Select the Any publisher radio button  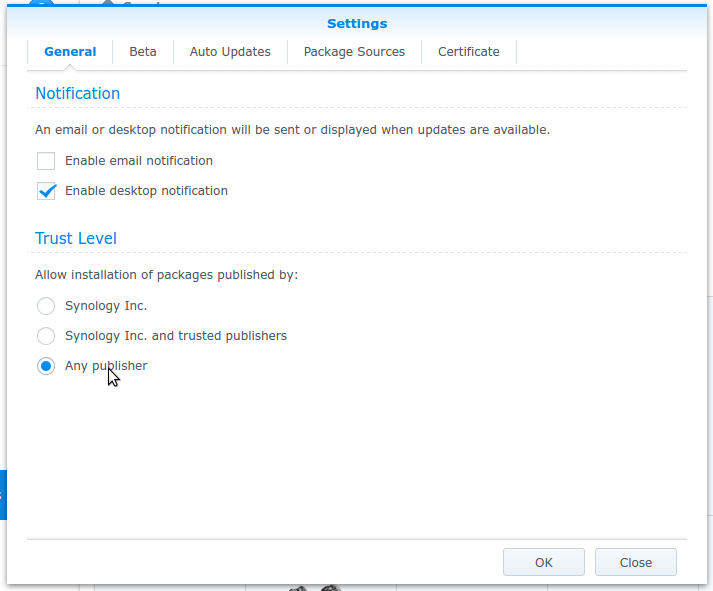pyautogui.click(x=46, y=366)
